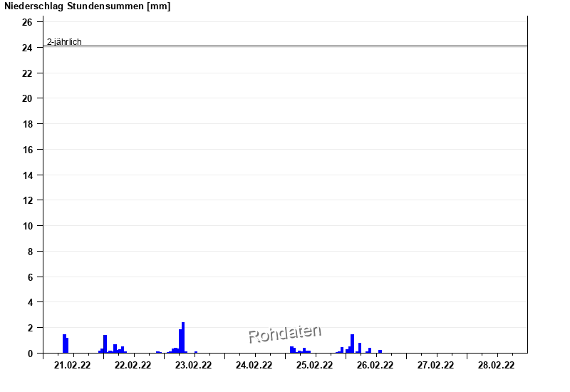Select the y-axis value 16
The image size is (570, 392).
click(x=27, y=150)
